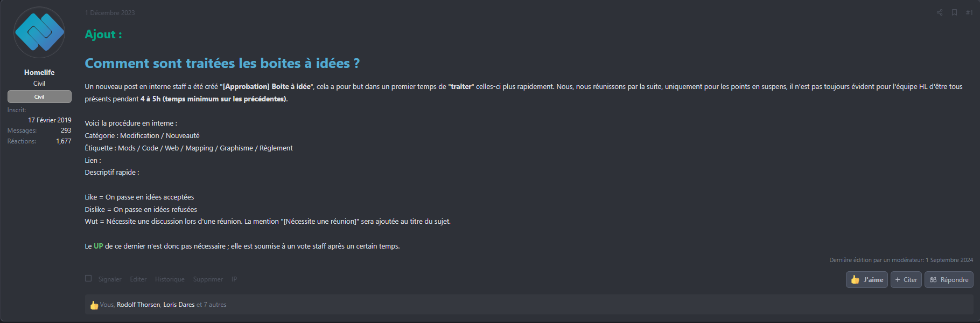The height and width of the screenshot is (323, 980).
Task: Click the thumbs-up icon in the reactions bar
Action: point(94,305)
